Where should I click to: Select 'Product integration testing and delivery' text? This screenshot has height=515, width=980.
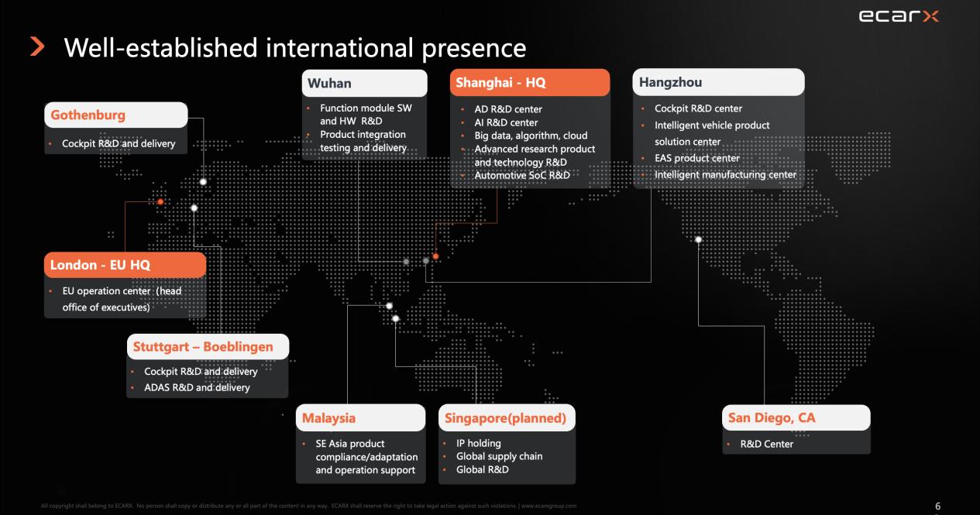363,141
